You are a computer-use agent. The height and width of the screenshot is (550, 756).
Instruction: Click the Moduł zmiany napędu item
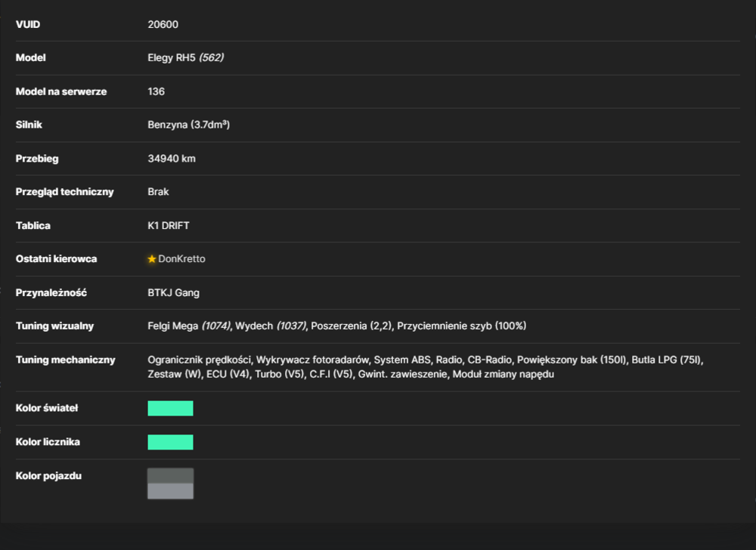tap(503, 374)
